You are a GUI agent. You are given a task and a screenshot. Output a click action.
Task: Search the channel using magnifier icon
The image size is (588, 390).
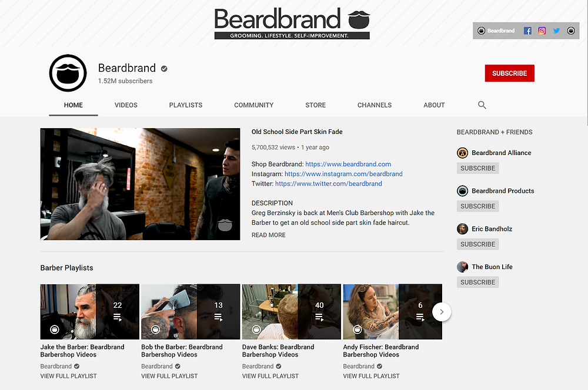(482, 105)
